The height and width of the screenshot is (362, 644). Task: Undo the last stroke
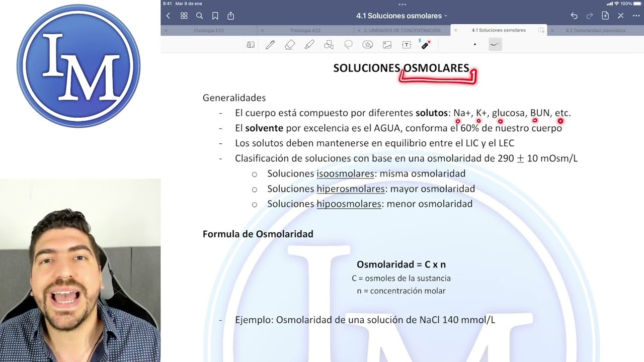[x=574, y=16]
